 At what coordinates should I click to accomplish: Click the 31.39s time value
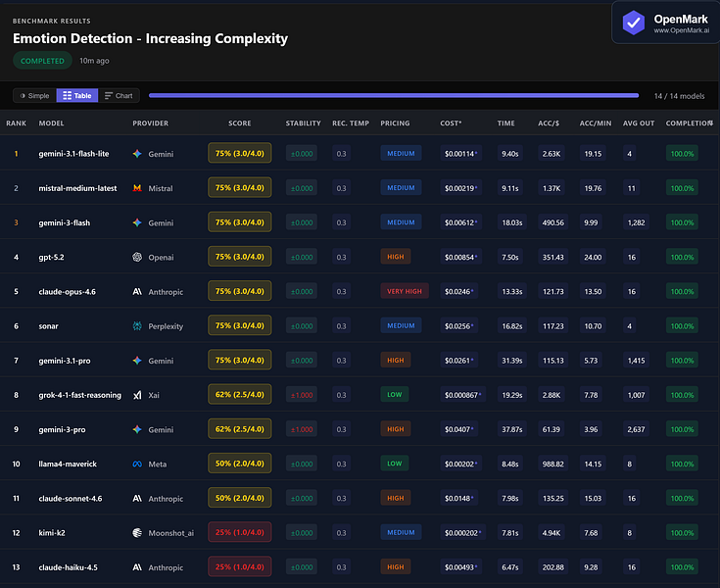(512, 361)
